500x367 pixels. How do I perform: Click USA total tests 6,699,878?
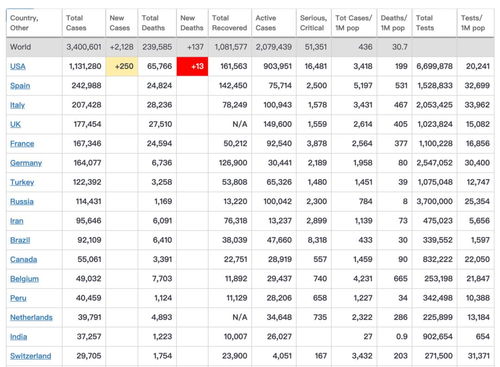(x=434, y=66)
